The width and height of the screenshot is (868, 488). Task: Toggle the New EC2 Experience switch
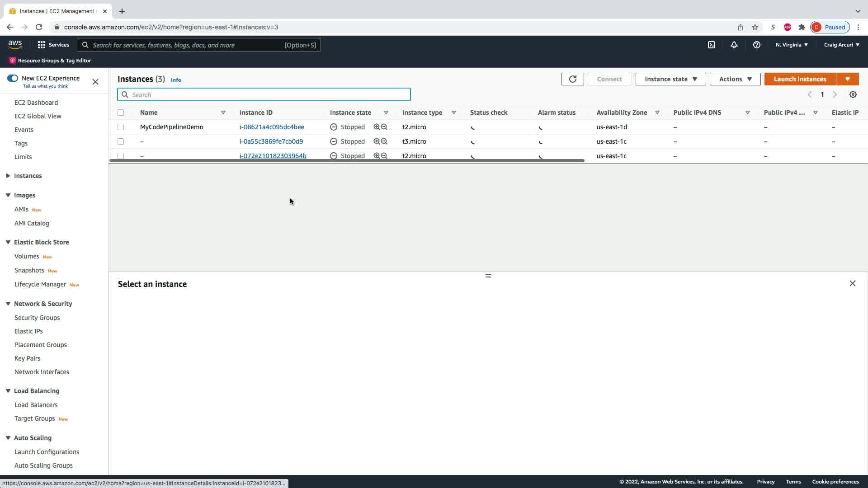(13, 78)
